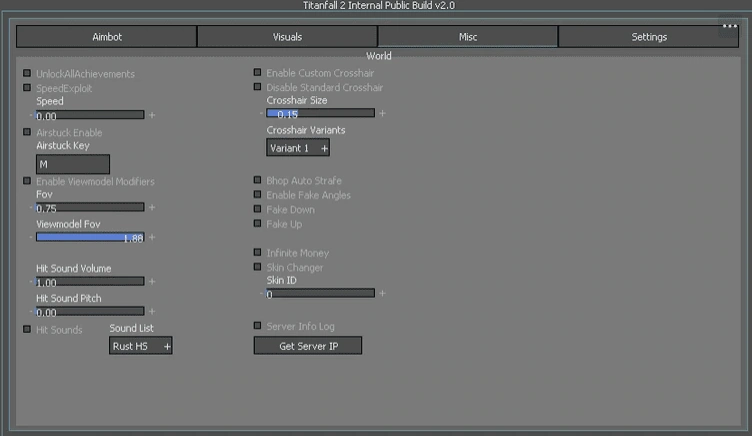Click the plus next to Speed slider
This screenshot has width=752, height=436.
pyautogui.click(x=152, y=115)
